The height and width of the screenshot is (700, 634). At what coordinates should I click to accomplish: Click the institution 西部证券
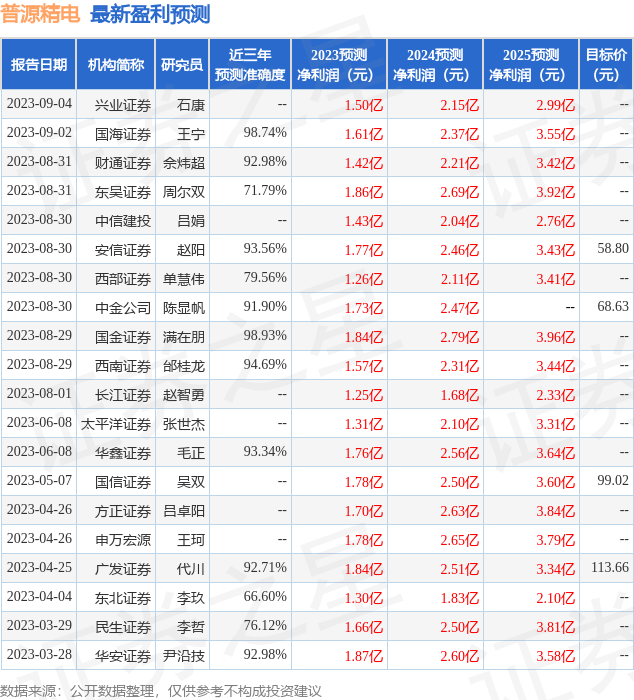tap(123, 279)
